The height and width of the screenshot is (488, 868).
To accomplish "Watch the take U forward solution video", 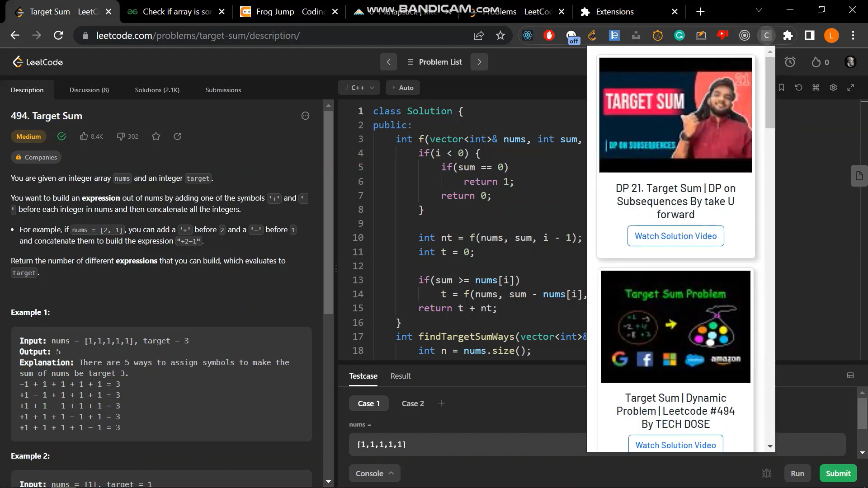I will coord(675,236).
